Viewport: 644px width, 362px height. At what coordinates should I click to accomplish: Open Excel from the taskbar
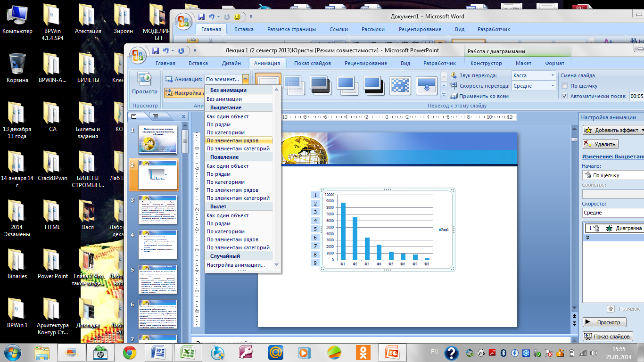(x=187, y=353)
